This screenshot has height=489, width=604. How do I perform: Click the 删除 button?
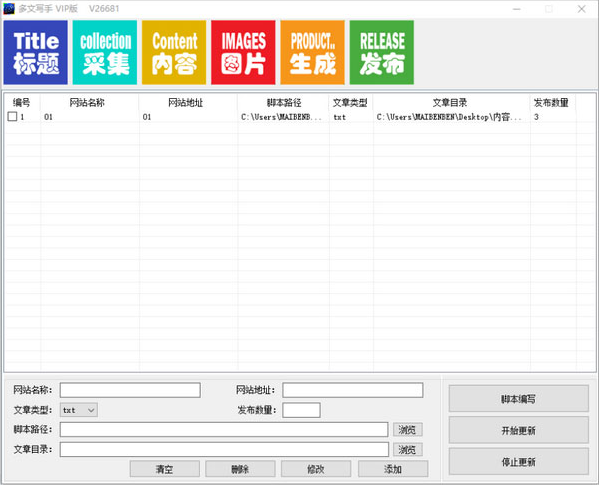click(x=240, y=469)
